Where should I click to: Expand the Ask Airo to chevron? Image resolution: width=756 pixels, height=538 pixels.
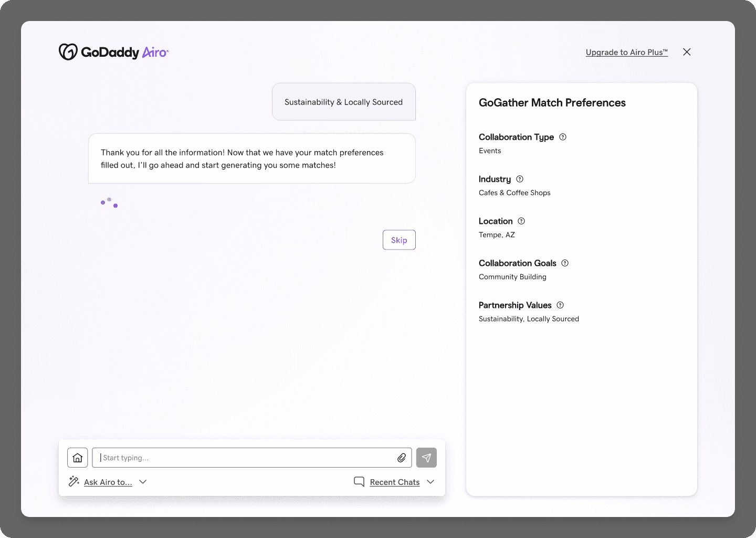point(143,482)
